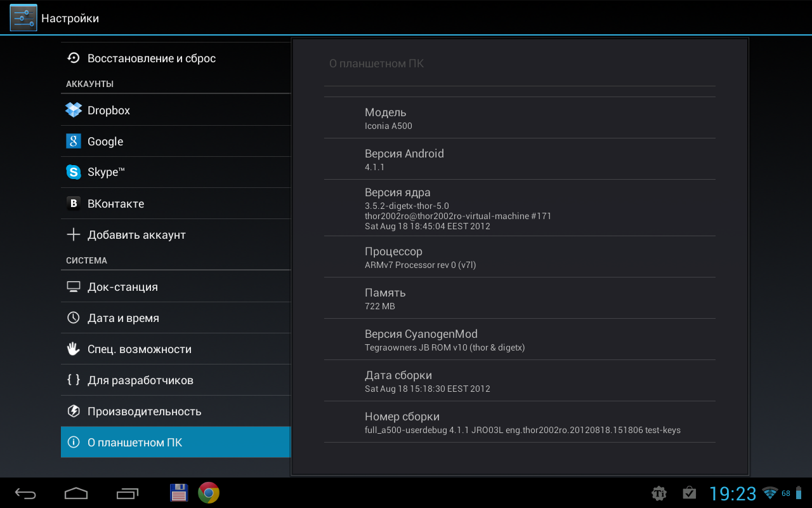Open Для разработчиков settings

[176, 380]
